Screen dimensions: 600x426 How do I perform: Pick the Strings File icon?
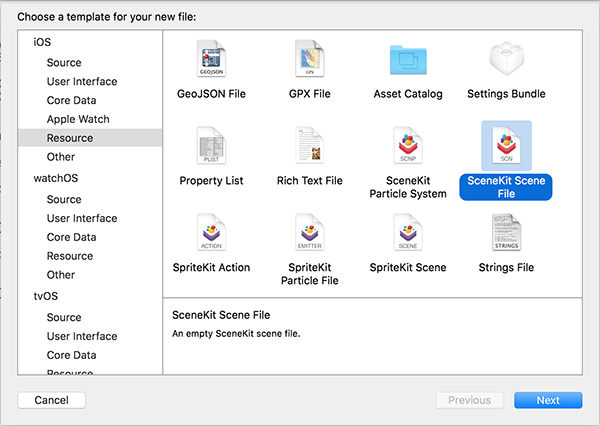coord(506,232)
